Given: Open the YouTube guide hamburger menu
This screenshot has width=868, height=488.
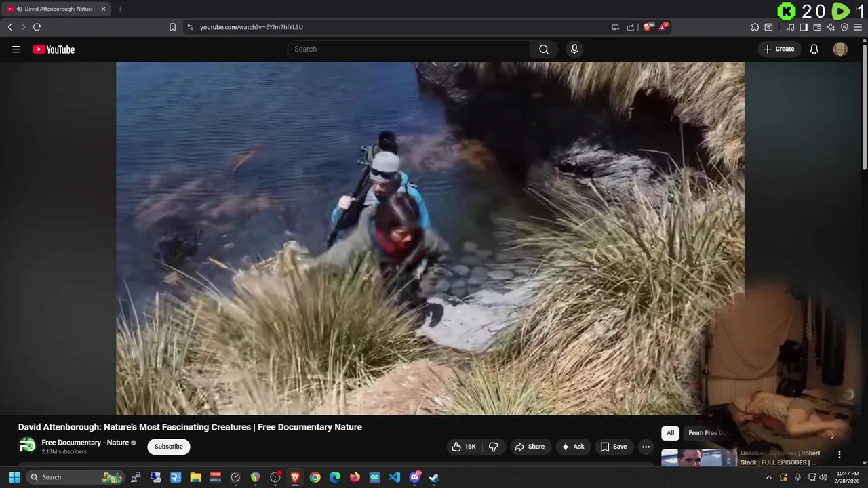Looking at the screenshot, I should coord(16,49).
